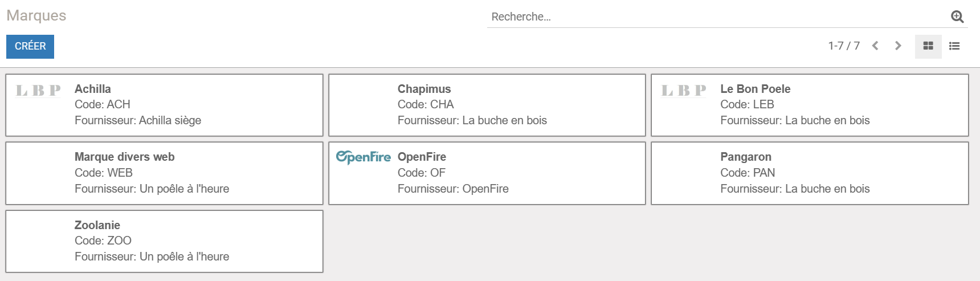Open the Zoolanie brand card

tap(164, 241)
